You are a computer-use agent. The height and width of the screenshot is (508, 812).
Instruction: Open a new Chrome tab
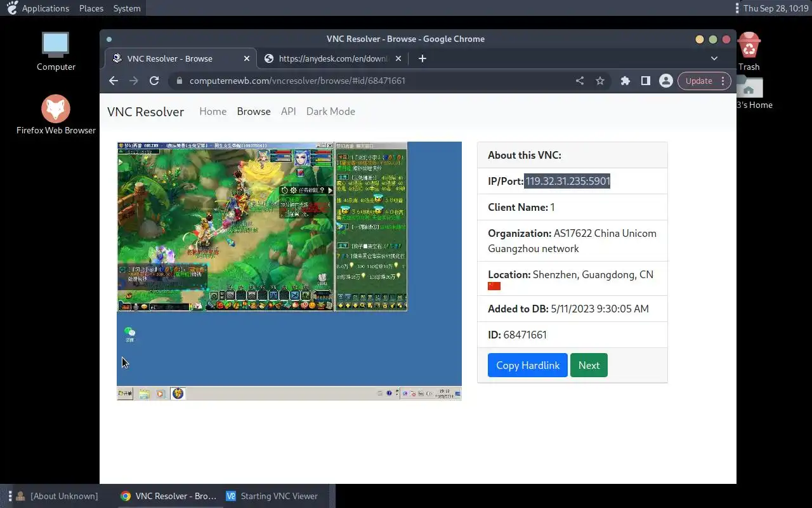[x=422, y=58]
